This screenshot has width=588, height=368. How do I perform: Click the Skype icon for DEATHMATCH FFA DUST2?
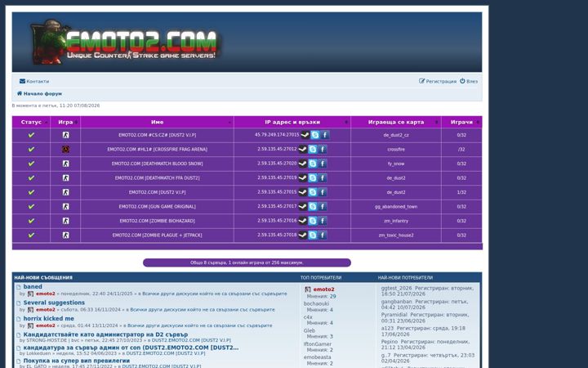(312, 178)
